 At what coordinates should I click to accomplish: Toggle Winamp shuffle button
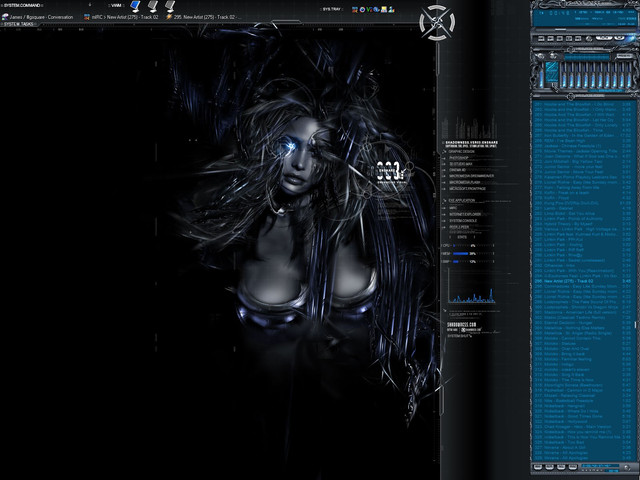click(x=604, y=38)
